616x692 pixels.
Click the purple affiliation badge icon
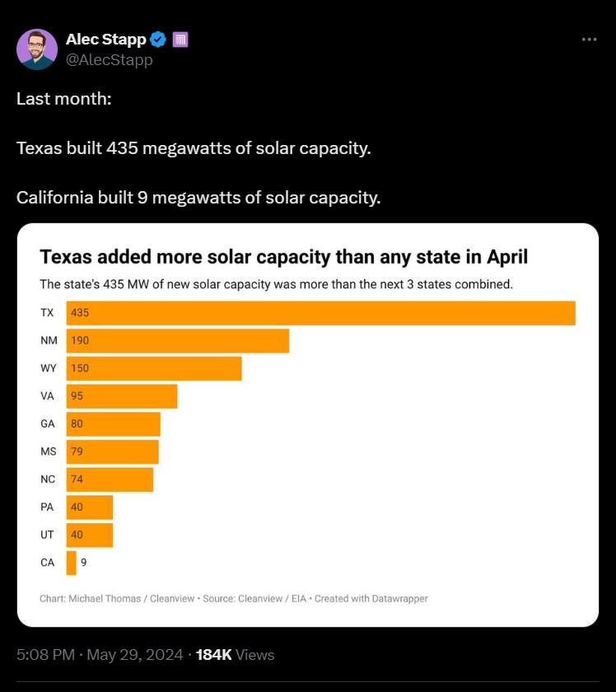pyautogui.click(x=180, y=40)
